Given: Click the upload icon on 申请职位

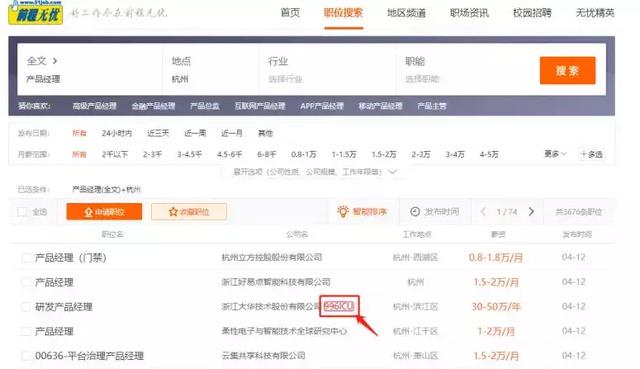Looking at the screenshot, I should coord(88,212).
